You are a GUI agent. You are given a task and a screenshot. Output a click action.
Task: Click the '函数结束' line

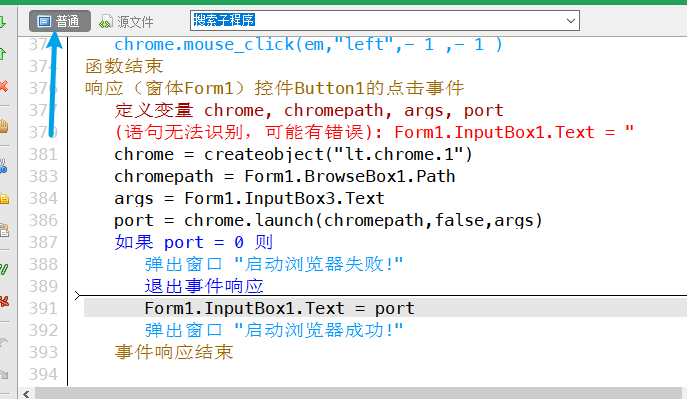coord(124,66)
